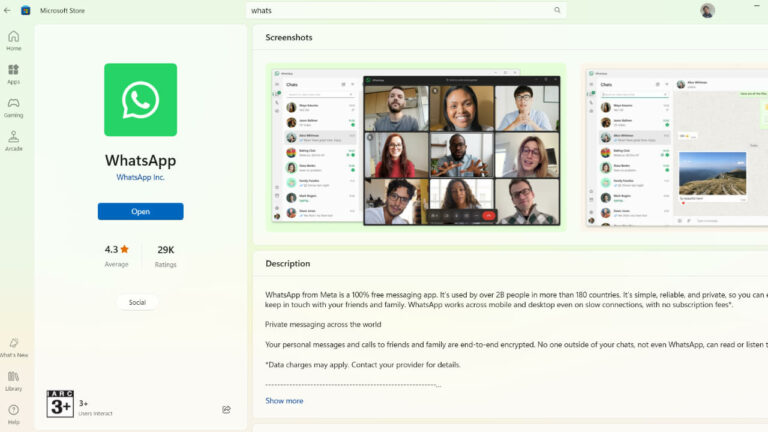
Task: Click the WhatsApp green logo image
Action: pos(141,99)
